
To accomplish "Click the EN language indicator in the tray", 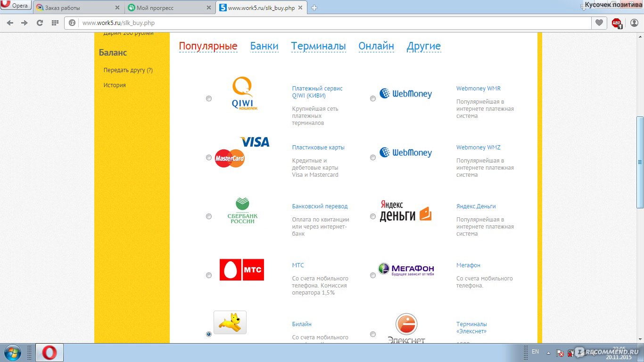I will tap(535, 352).
